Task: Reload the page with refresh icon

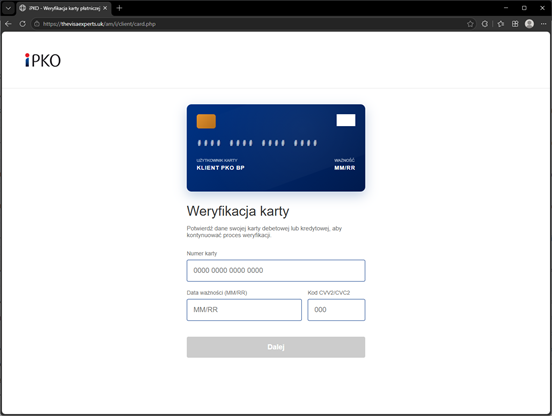Action: tap(23, 24)
